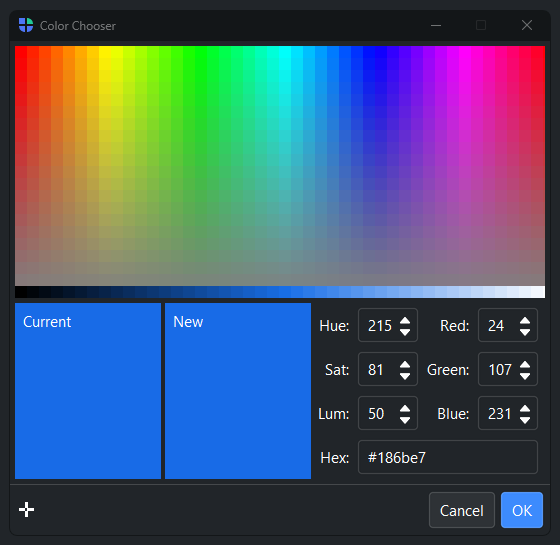Click the Lum input field showing 50
This screenshot has width=560, height=545.
pyautogui.click(x=388, y=413)
